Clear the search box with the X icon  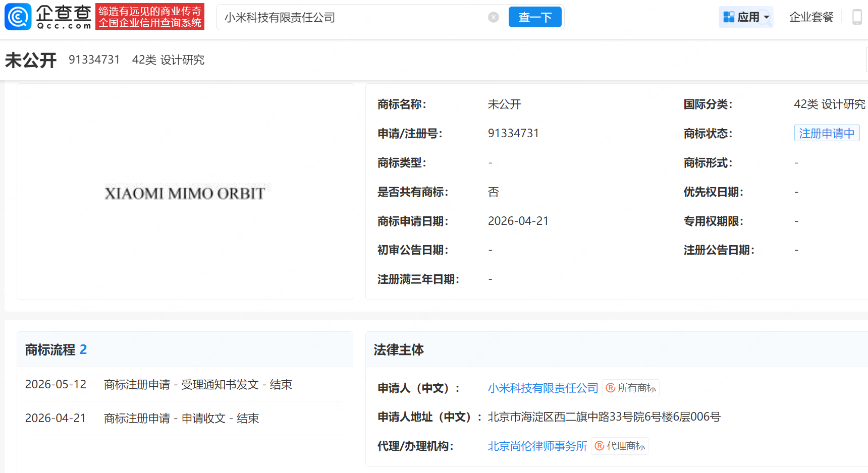pyautogui.click(x=494, y=17)
